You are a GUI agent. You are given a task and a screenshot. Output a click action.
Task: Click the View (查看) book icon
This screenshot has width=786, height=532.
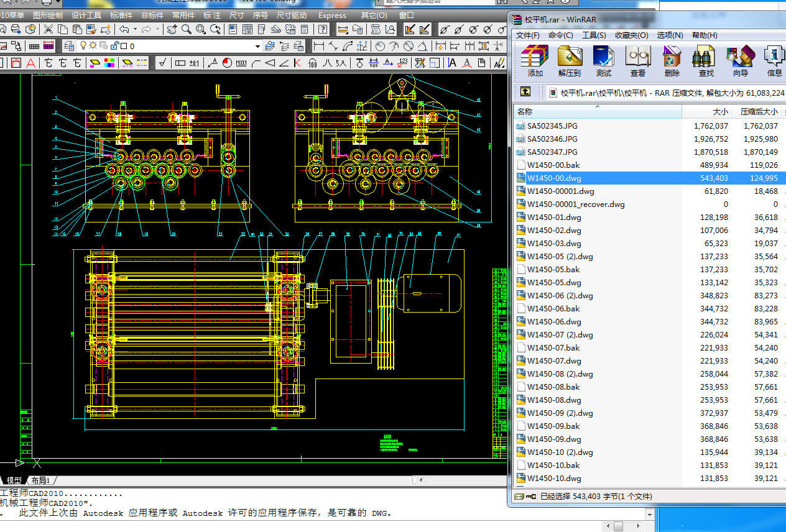638,61
